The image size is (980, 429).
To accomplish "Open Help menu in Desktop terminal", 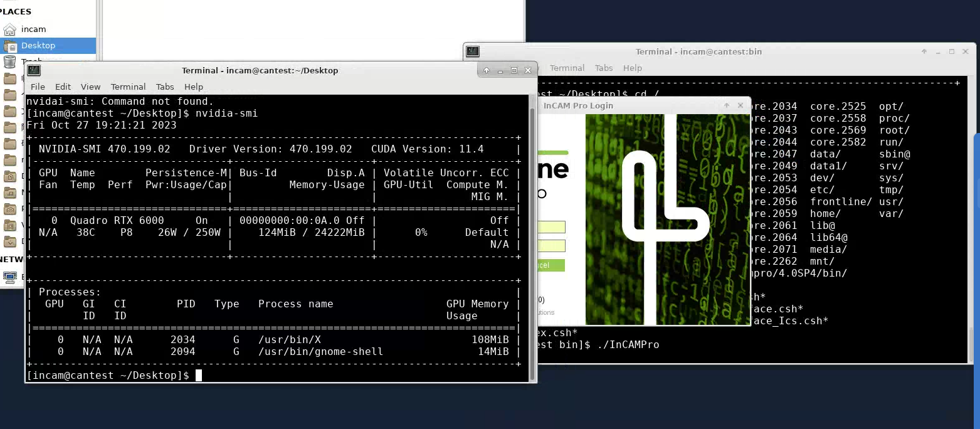I will click(194, 87).
